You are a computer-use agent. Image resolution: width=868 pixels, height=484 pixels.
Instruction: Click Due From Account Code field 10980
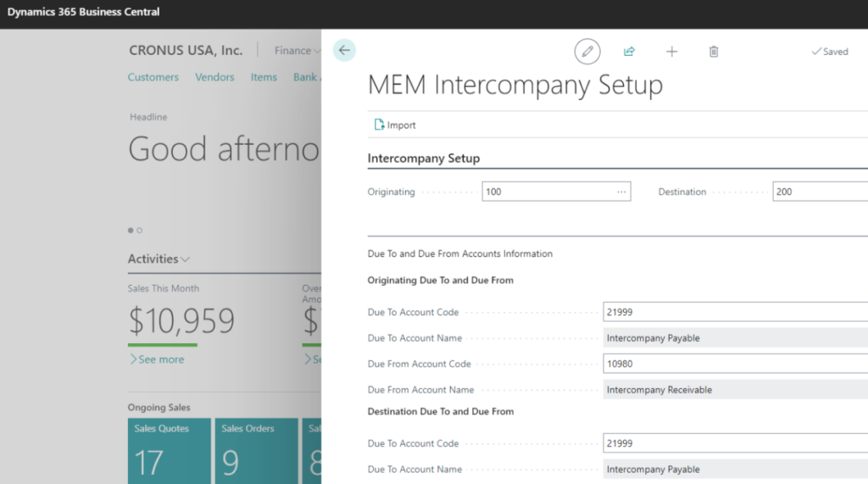pyautogui.click(x=735, y=364)
